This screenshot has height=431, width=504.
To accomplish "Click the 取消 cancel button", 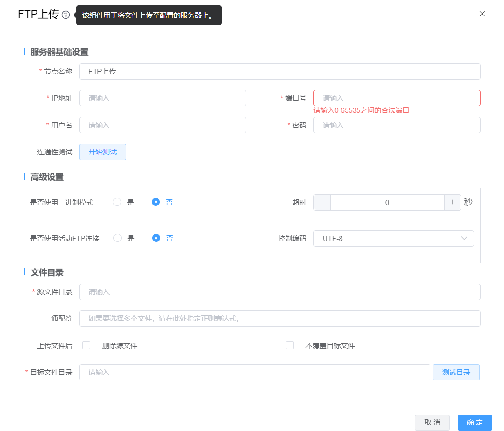I will tap(432, 423).
